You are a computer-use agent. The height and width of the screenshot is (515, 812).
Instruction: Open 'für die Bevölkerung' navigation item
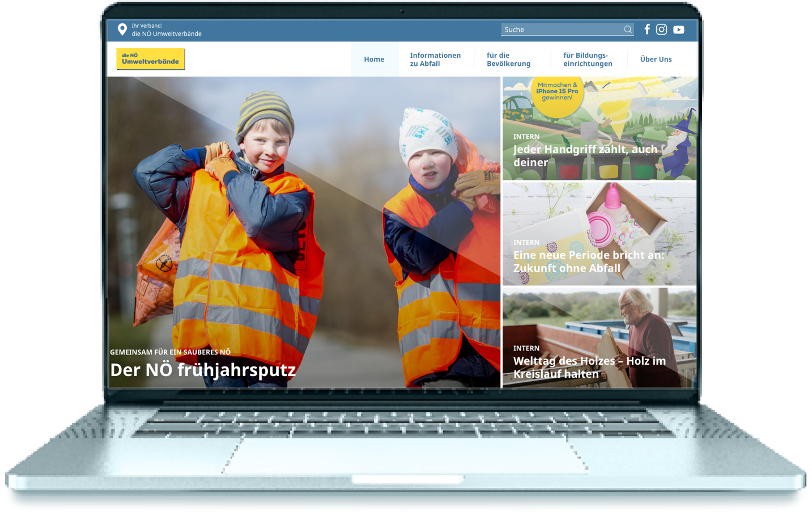(x=508, y=59)
